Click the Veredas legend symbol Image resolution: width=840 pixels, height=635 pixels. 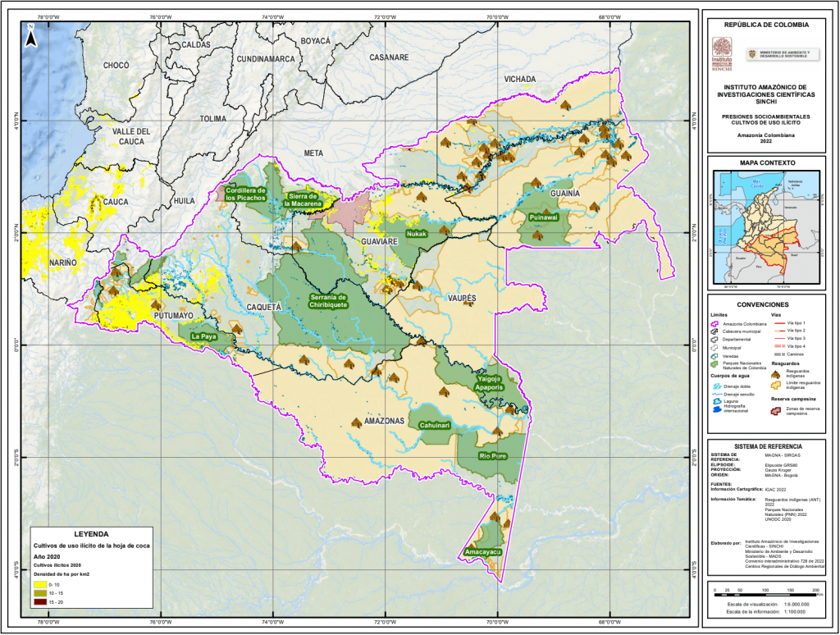714,356
